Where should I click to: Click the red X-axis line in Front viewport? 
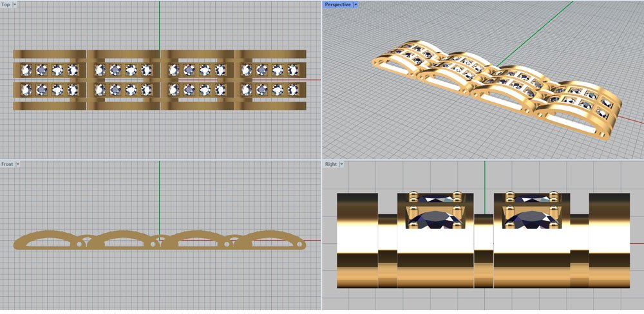coord(312,241)
